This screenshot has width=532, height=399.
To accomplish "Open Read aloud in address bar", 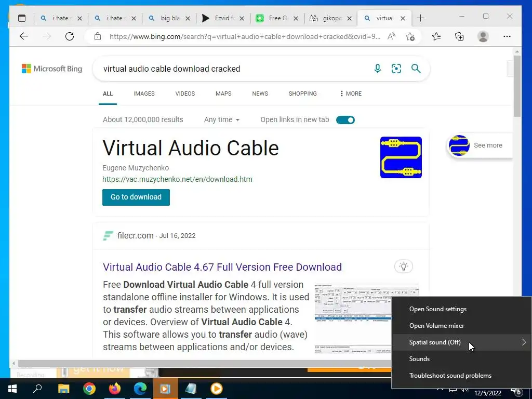I will coord(391,36).
